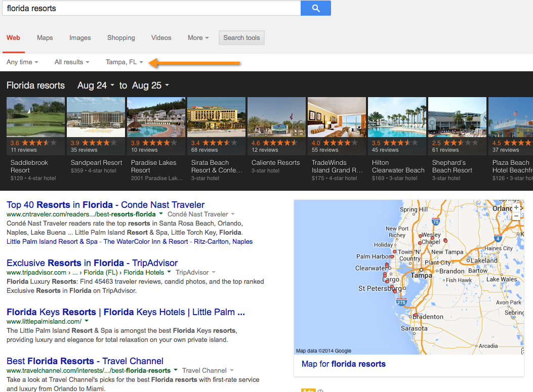Viewport: 533px width, 392px height.
Task: Click Tampa on the map
Action: pyautogui.click(x=422, y=275)
